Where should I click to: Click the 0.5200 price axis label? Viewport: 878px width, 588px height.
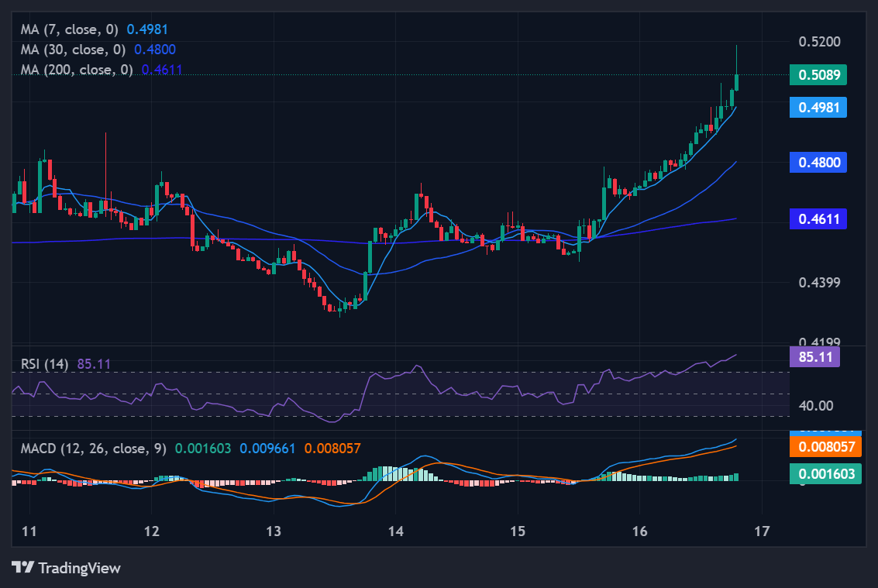tap(818, 41)
